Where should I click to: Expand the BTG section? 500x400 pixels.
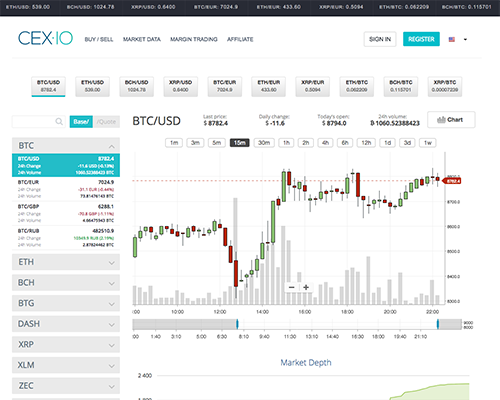tap(66, 303)
